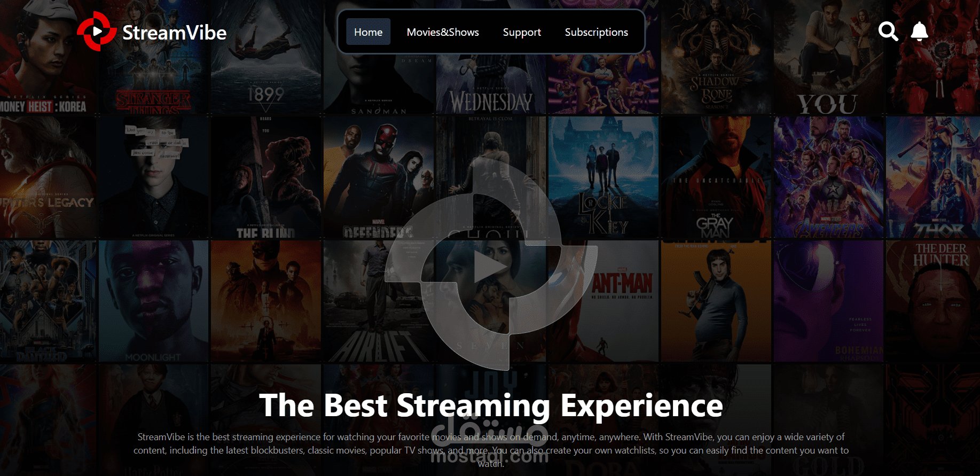Click the Defenders poster

(378, 177)
